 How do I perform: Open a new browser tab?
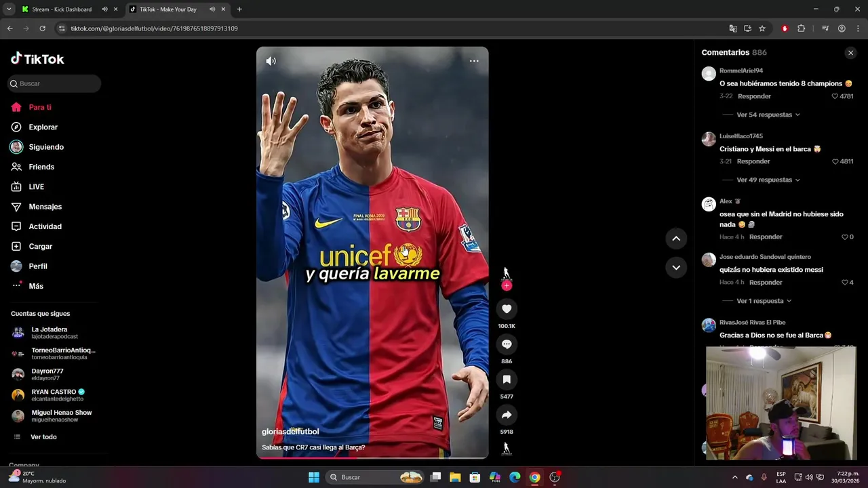(x=239, y=9)
